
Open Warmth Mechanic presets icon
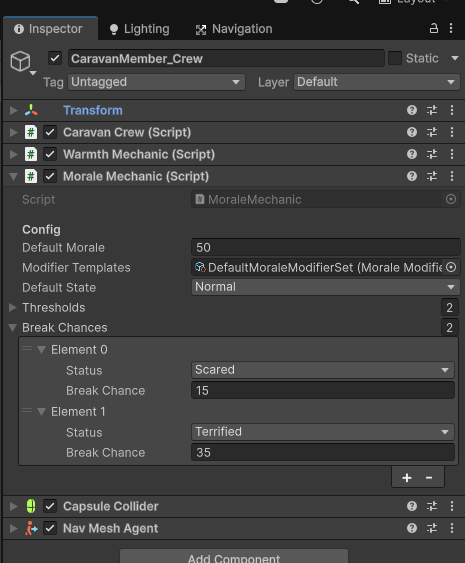coord(432,154)
